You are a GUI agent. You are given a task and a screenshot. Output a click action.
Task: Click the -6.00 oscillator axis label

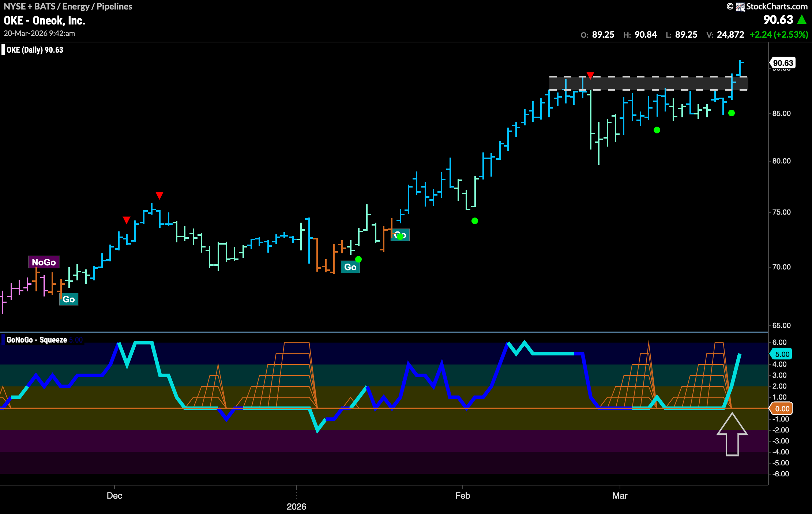pos(781,474)
